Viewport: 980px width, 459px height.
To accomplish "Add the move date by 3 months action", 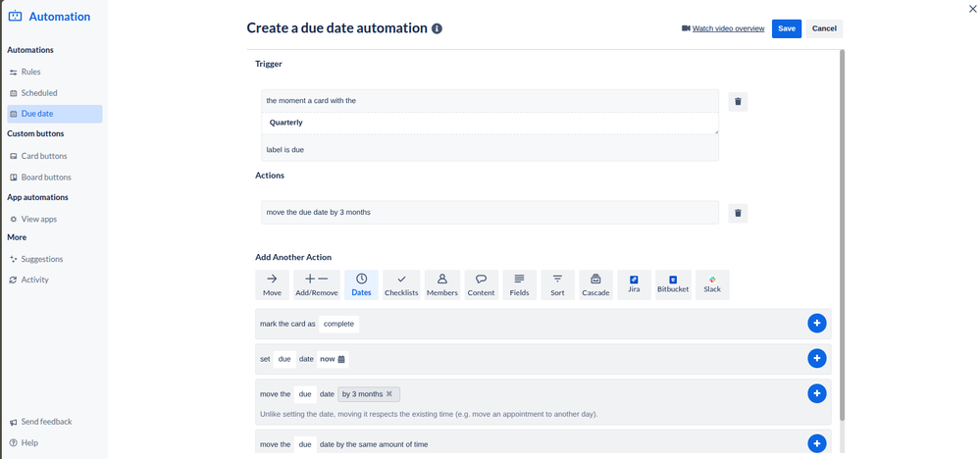I will pyautogui.click(x=817, y=393).
